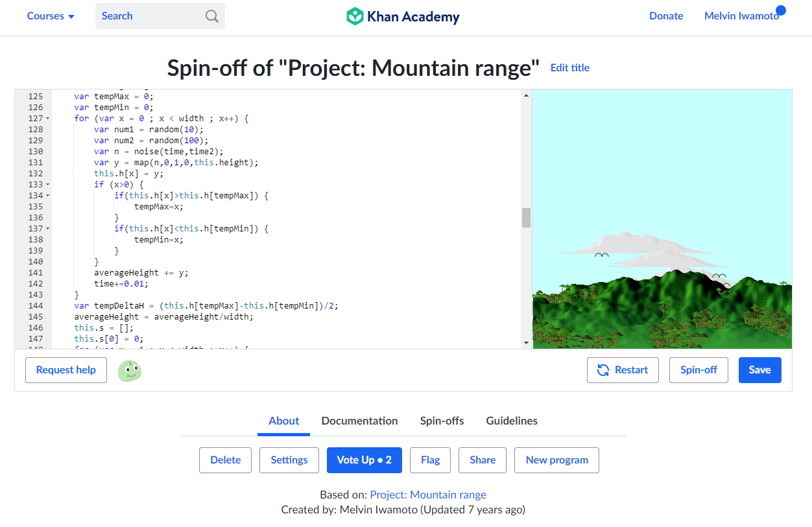
Task: Collapse the if block at line 137
Action: [x=48, y=229]
